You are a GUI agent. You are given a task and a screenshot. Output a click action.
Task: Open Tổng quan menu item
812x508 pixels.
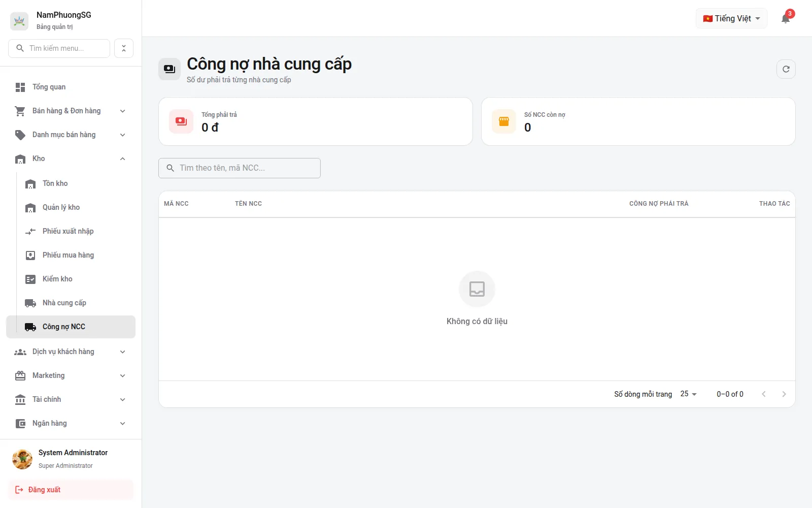(x=71, y=87)
